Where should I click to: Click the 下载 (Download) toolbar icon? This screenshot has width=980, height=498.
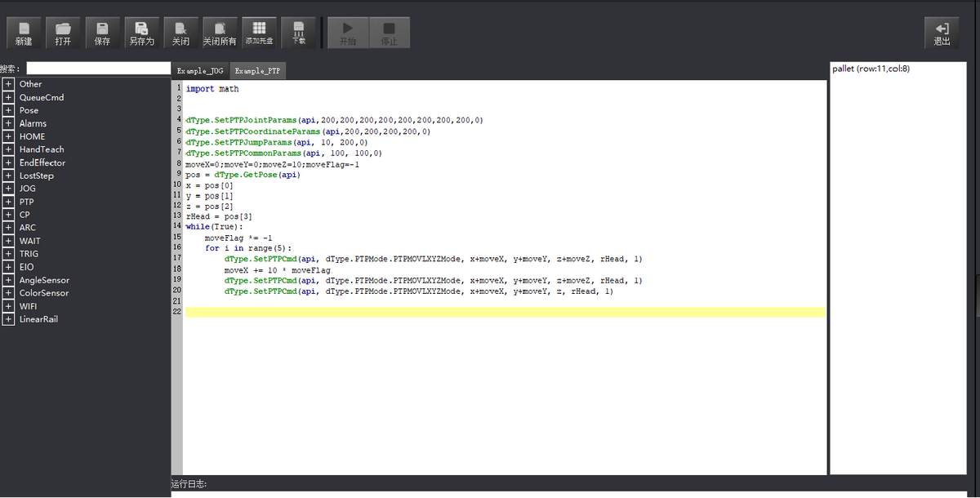(299, 33)
